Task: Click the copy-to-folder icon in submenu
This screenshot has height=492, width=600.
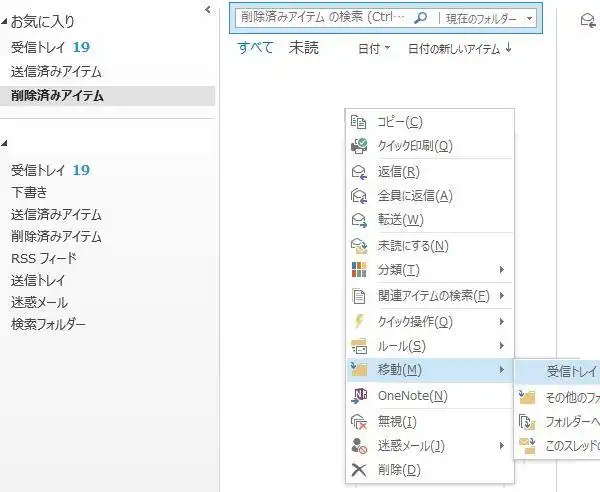Action: [527, 422]
